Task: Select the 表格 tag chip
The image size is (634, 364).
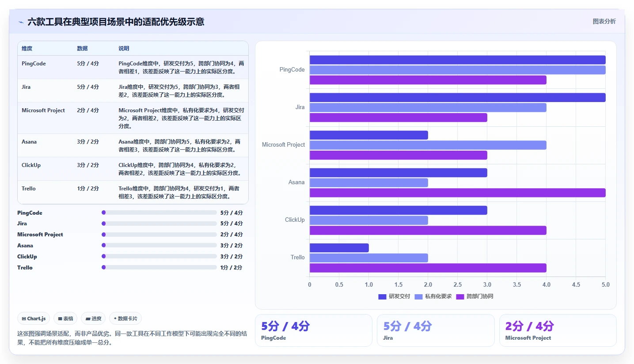Action: pyautogui.click(x=65, y=318)
